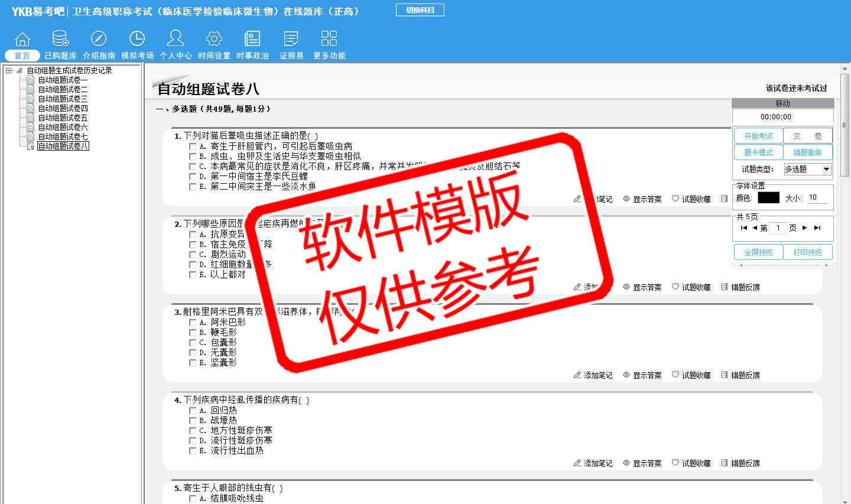Image resolution: width=851 pixels, height=504 pixels.
Task: Select 自动组题试卷三 in the tree
Action: point(63,99)
